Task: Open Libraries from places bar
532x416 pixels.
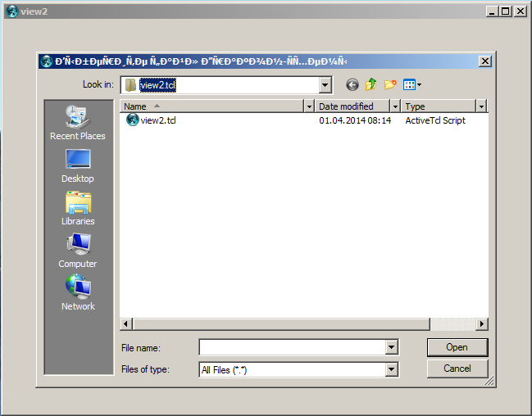Action: pyautogui.click(x=77, y=207)
